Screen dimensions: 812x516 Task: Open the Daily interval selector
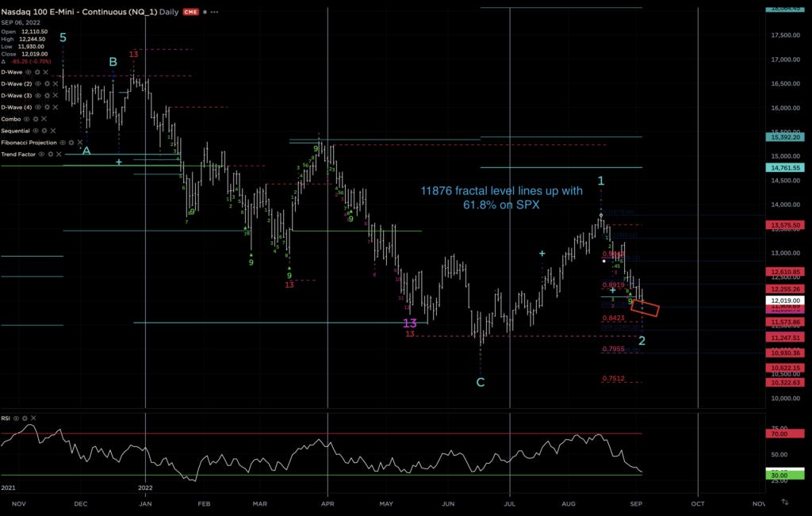pos(169,12)
